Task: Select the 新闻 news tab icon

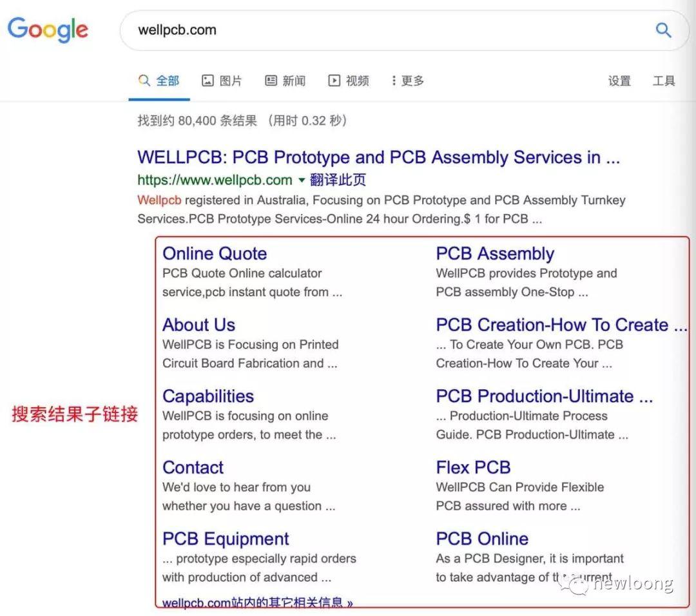Action: click(271, 81)
